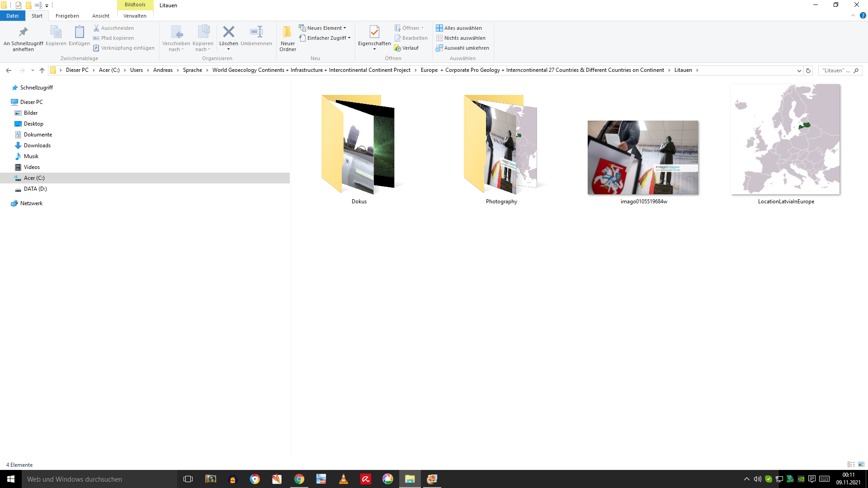Viewport: 868px width, 488px height.
Task: Open Task View in the taskbar
Action: point(188,479)
